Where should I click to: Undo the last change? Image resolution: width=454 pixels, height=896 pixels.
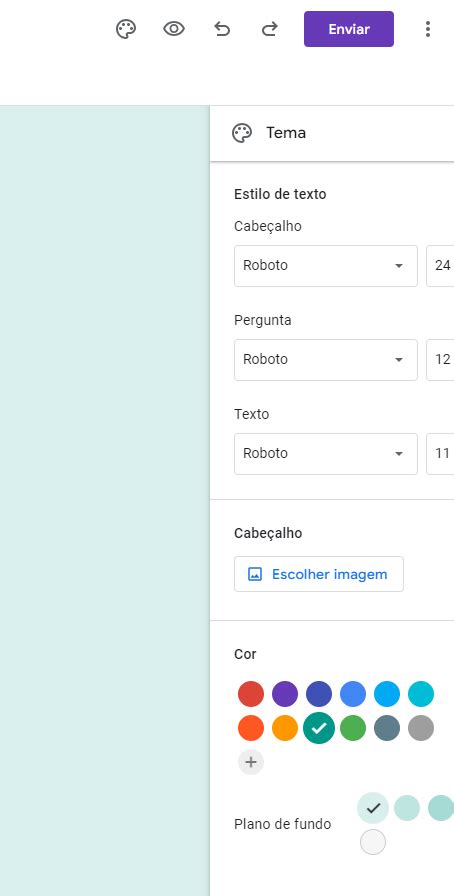click(x=222, y=29)
